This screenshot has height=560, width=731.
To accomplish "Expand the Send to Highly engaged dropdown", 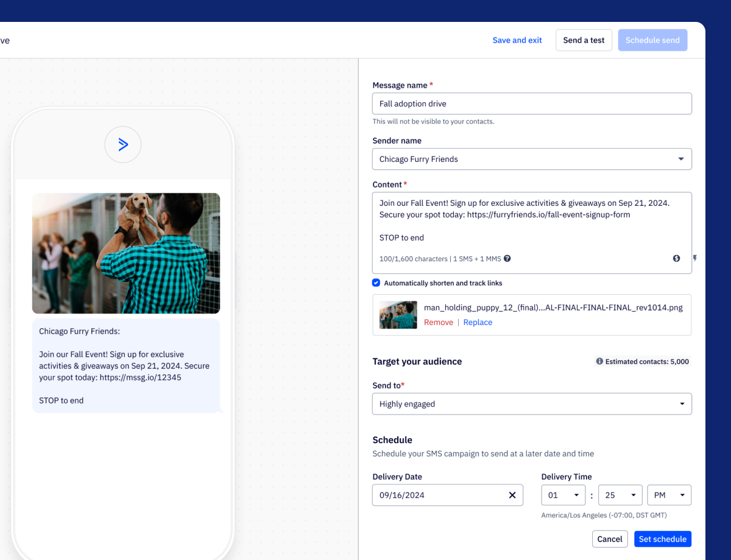I will click(x=532, y=404).
